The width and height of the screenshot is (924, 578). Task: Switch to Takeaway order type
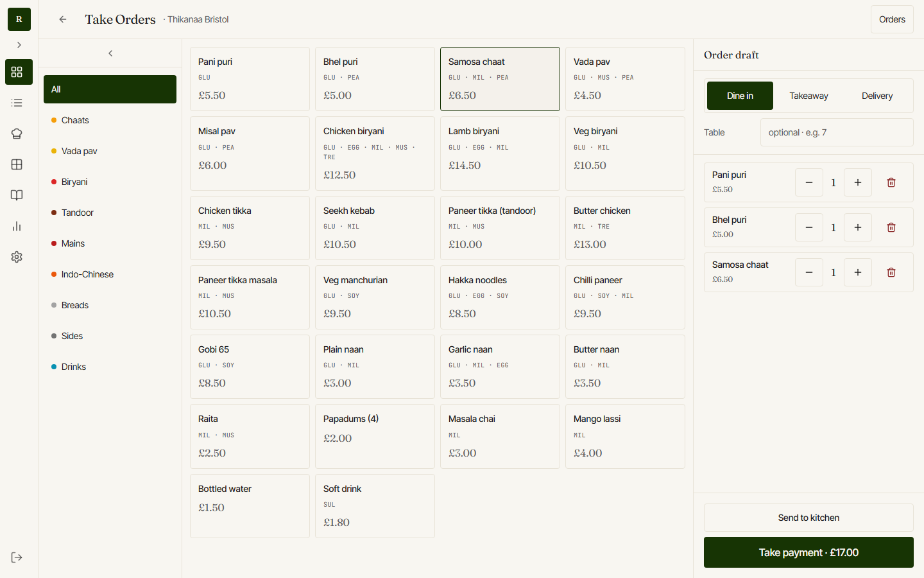809,96
